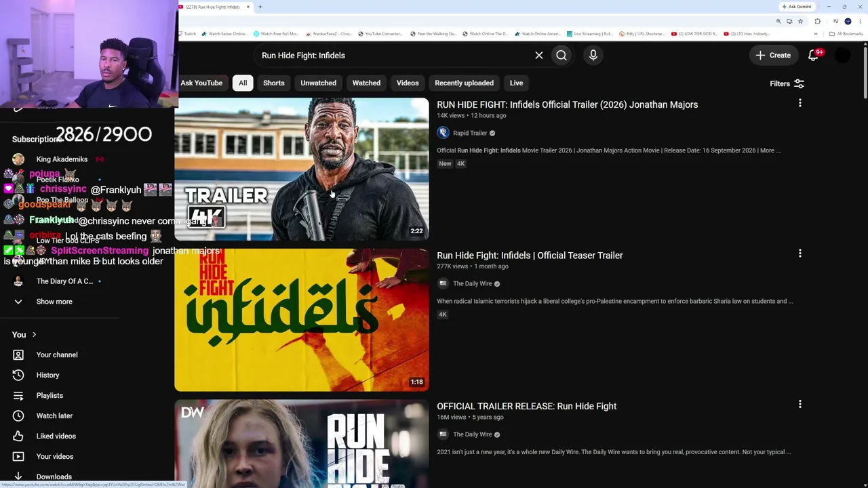Open the notifications bell
This screenshot has height=488, width=868.
pyautogui.click(x=814, y=55)
